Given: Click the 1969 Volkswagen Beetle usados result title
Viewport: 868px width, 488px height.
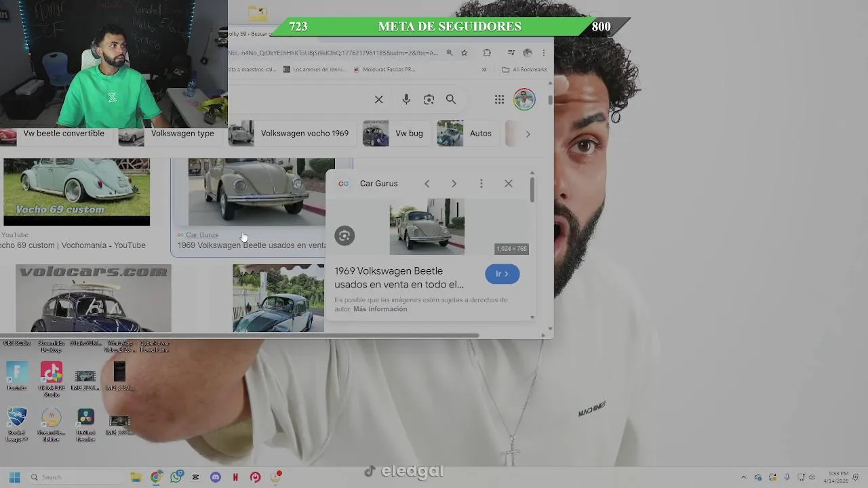Looking at the screenshot, I should (251, 245).
